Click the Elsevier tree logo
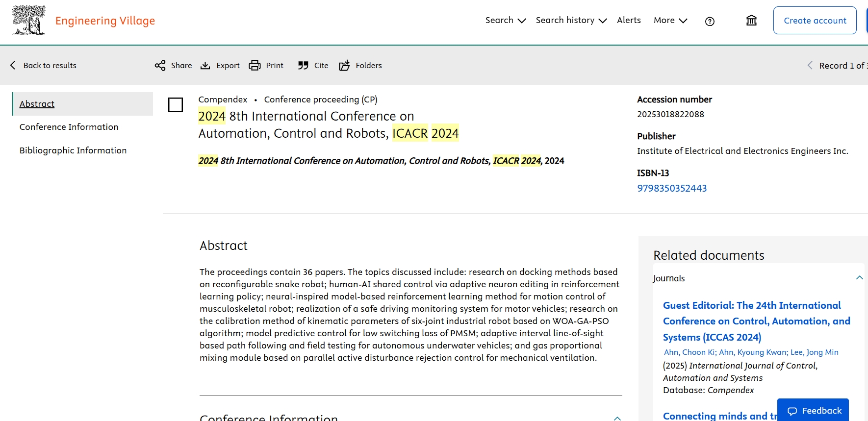This screenshot has height=421, width=868. point(29,20)
